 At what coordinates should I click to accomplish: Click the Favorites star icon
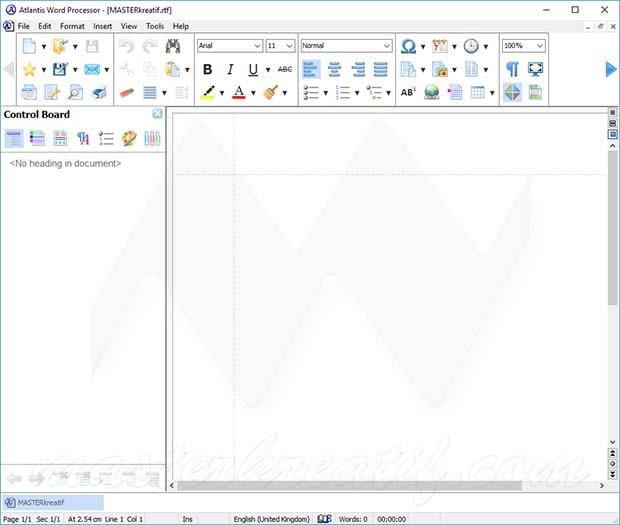[29, 70]
